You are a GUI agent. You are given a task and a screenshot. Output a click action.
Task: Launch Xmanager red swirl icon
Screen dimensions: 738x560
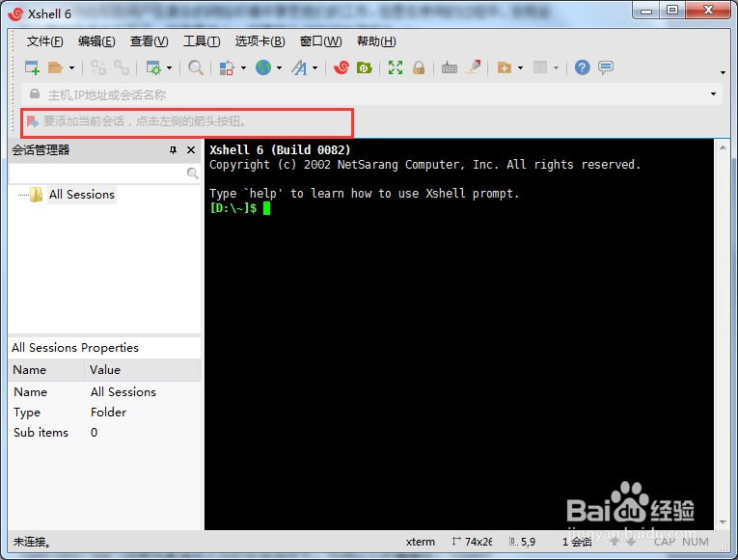342,67
